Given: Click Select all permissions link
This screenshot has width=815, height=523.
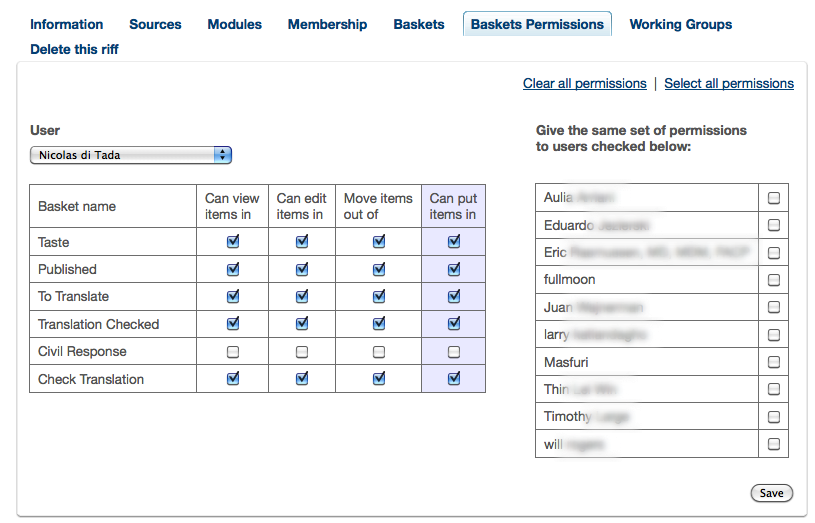Looking at the screenshot, I should point(728,84).
